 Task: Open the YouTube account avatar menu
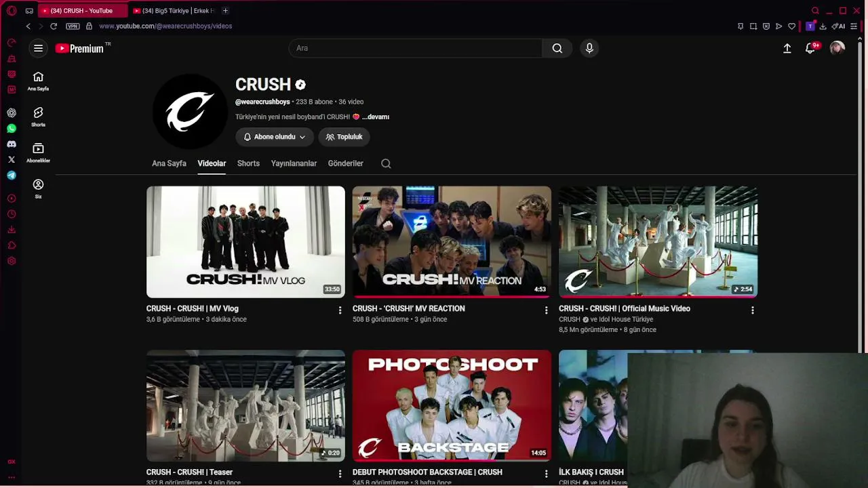coord(837,48)
